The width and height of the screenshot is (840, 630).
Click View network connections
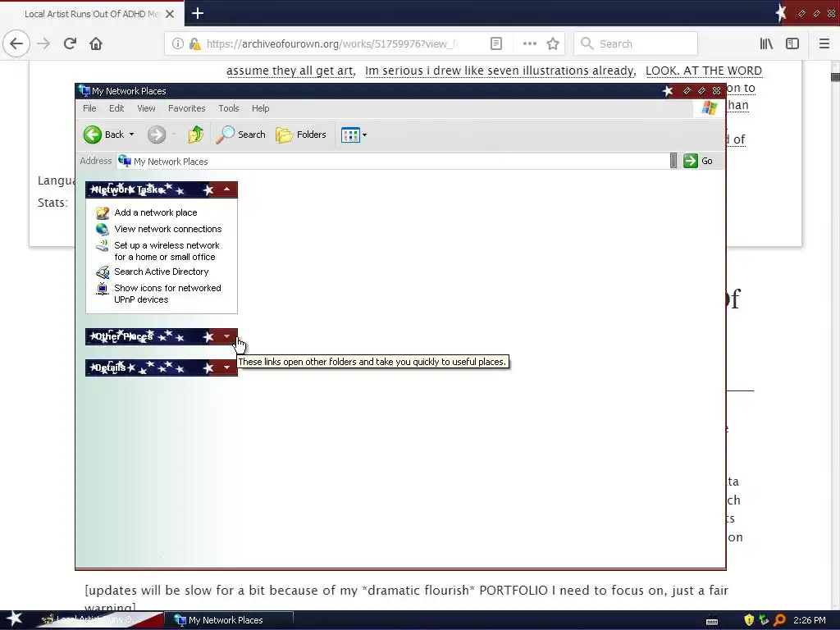[x=167, y=229]
